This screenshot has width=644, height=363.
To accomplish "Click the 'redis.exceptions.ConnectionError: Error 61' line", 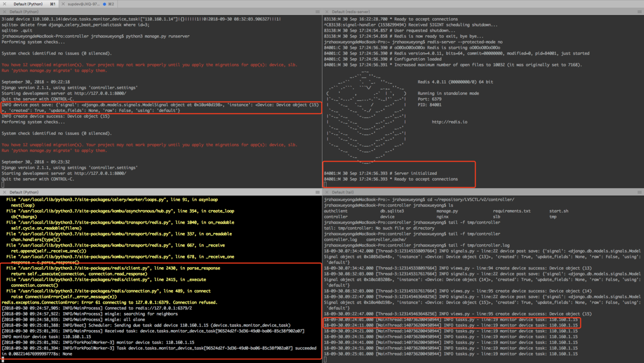I will (110, 302).
